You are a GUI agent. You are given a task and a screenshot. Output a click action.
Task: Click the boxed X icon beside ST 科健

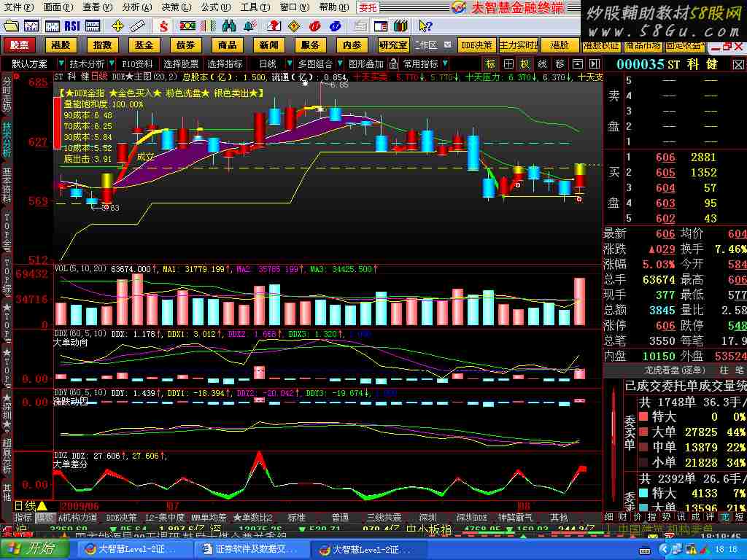(738, 64)
